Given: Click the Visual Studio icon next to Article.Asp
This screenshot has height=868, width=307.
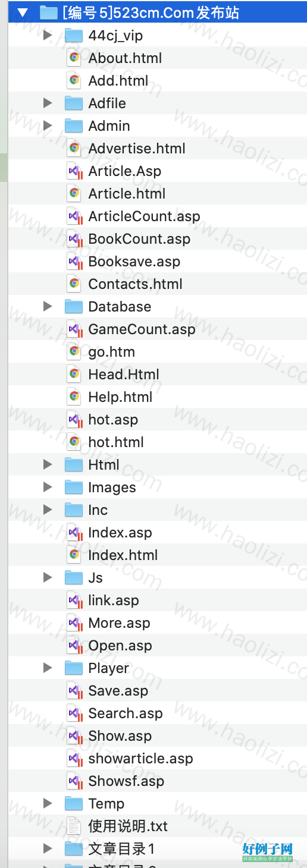Looking at the screenshot, I should (74, 171).
